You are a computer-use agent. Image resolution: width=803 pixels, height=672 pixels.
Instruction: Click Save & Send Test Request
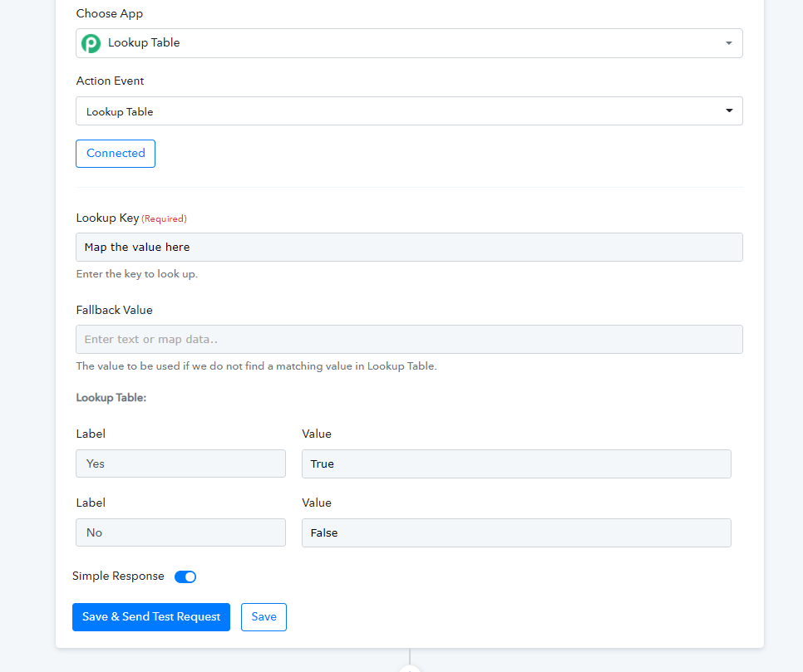(x=151, y=617)
